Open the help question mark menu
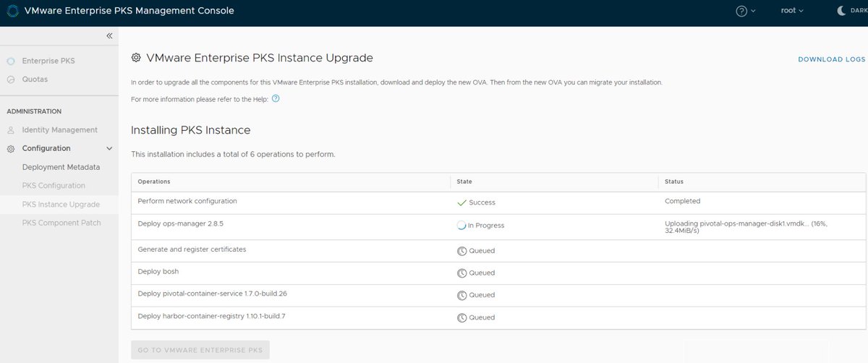This screenshot has height=363, width=868. tap(741, 11)
